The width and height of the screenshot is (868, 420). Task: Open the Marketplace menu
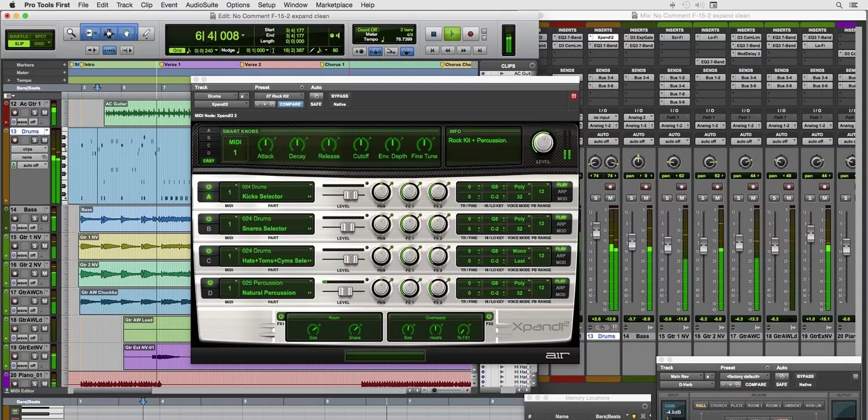[x=334, y=5]
